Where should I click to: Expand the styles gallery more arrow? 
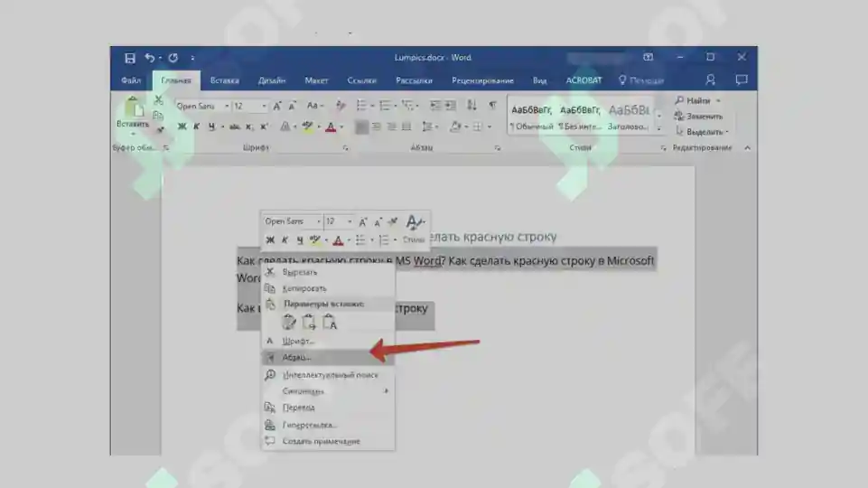(x=659, y=129)
